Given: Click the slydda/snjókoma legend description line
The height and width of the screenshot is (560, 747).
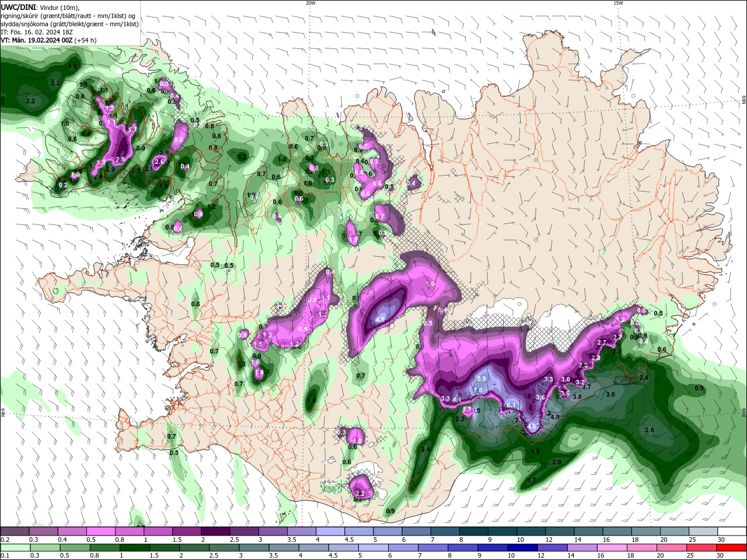Looking at the screenshot, I should pos(69,24).
